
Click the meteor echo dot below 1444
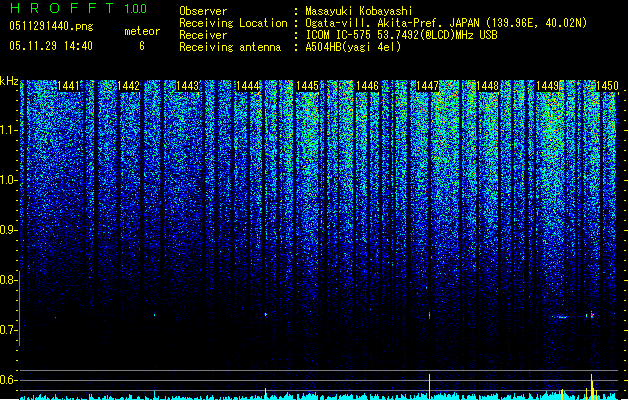[266, 315]
